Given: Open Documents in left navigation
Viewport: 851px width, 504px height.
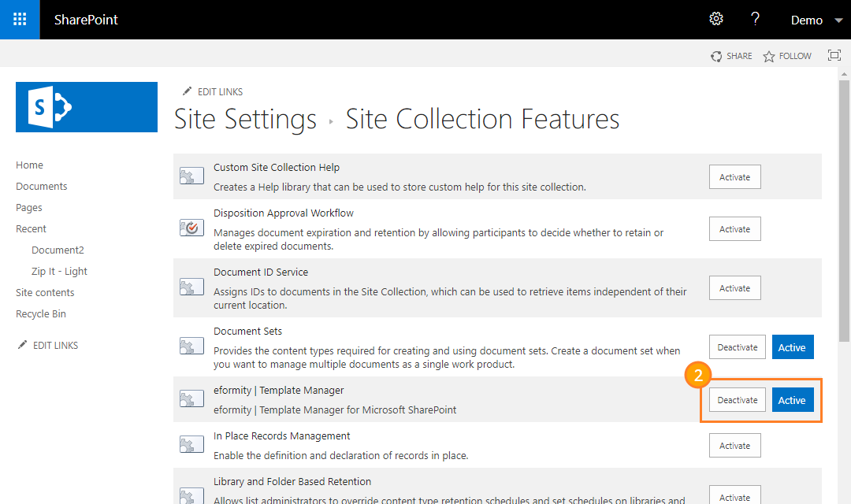Looking at the screenshot, I should pyautogui.click(x=41, y=186).
